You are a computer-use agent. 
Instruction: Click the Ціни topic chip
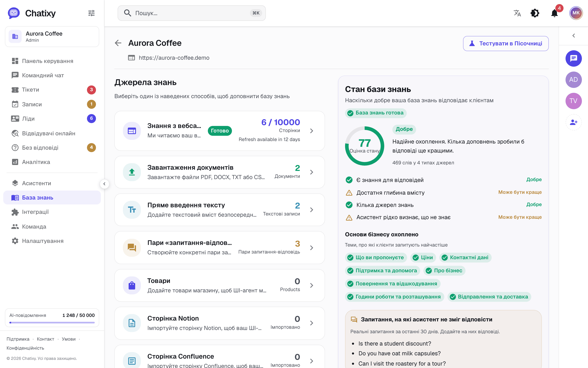click(423, 258)
